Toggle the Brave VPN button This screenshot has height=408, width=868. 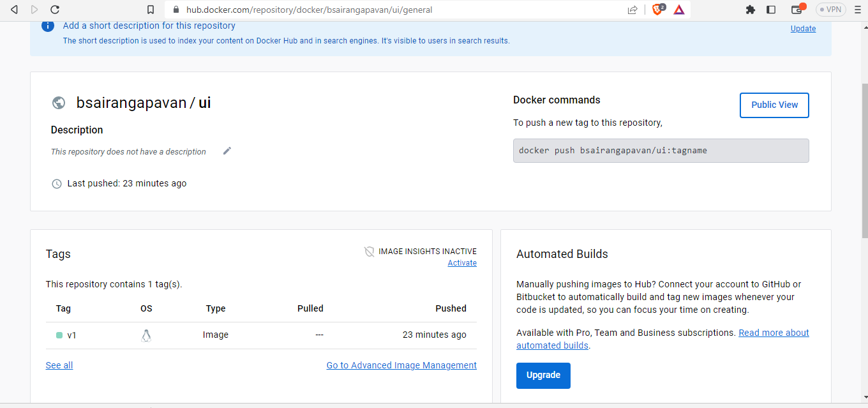[x=830, y=10]
